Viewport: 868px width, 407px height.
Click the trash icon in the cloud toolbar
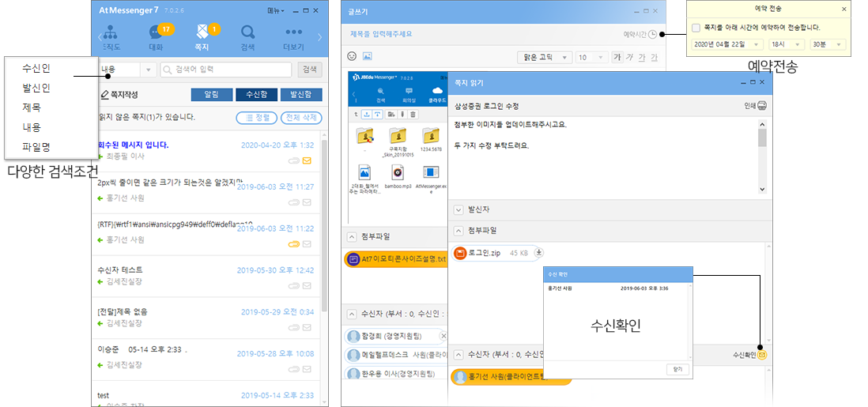(x=413, y=114)
